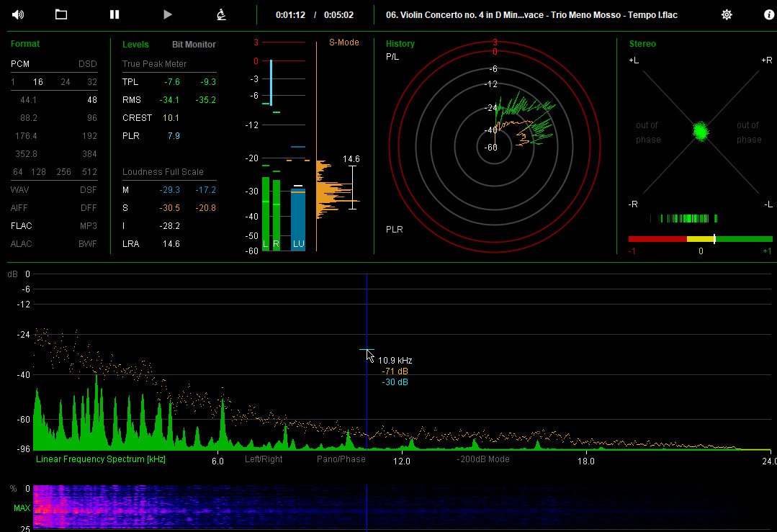Viewport: 777px width, 532px height.
Task: Show info via the info icon
Action: click(x=769, y=14)
